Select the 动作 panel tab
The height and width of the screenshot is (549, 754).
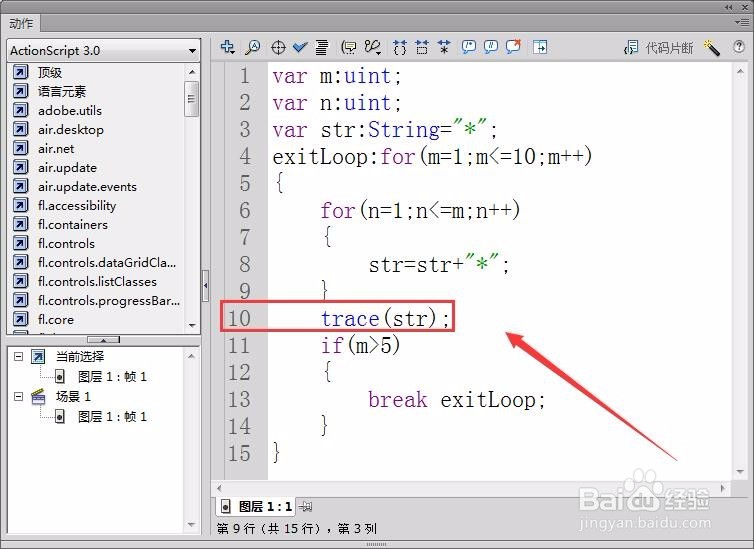pos(21,23)
